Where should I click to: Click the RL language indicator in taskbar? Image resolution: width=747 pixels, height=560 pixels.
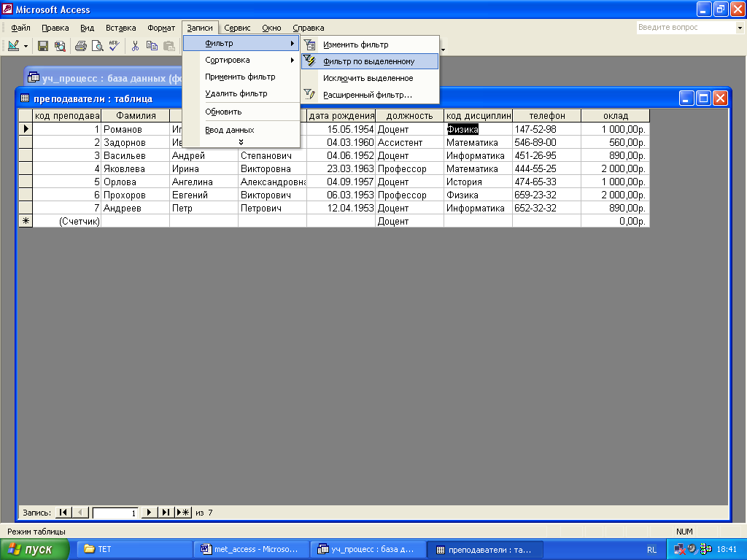[651, 550]
